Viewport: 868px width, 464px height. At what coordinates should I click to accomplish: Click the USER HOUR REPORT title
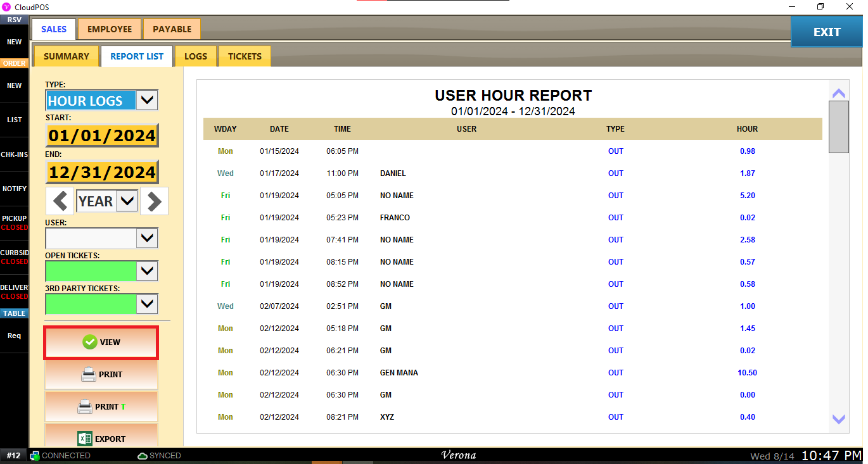(x=513, y=96)
